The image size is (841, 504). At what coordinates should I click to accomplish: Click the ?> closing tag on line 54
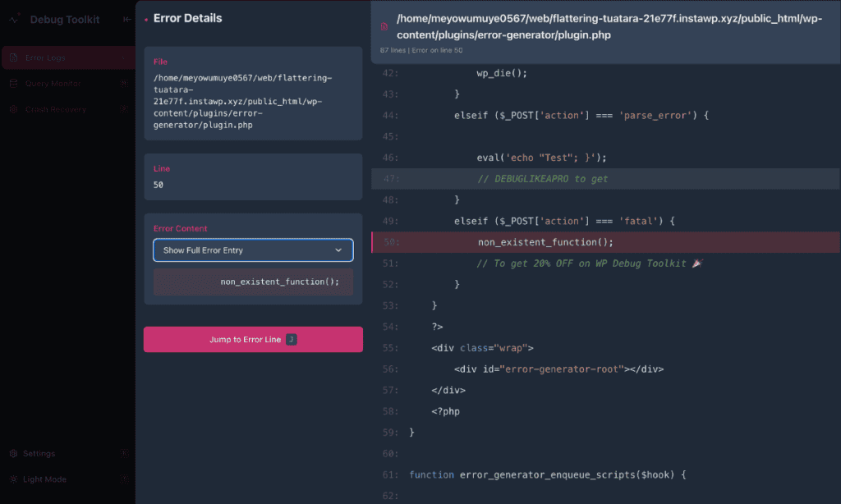437,327
